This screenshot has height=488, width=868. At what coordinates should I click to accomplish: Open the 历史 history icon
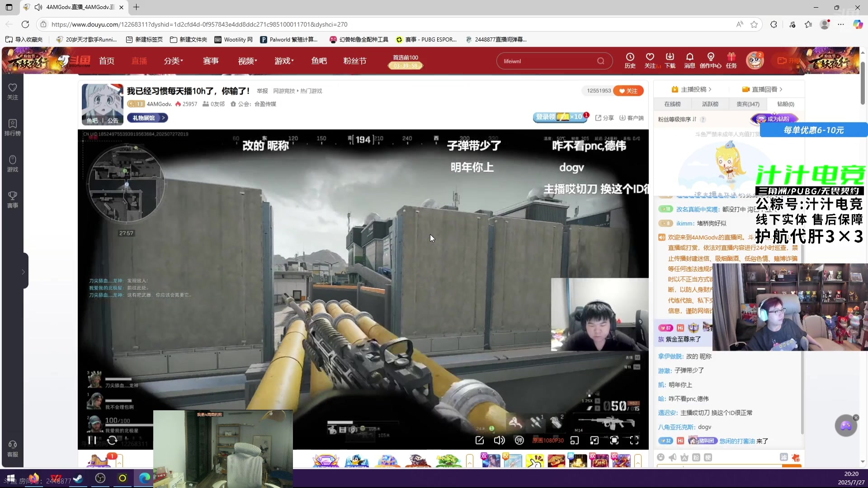pyautogui.click(x=630, y=61)
